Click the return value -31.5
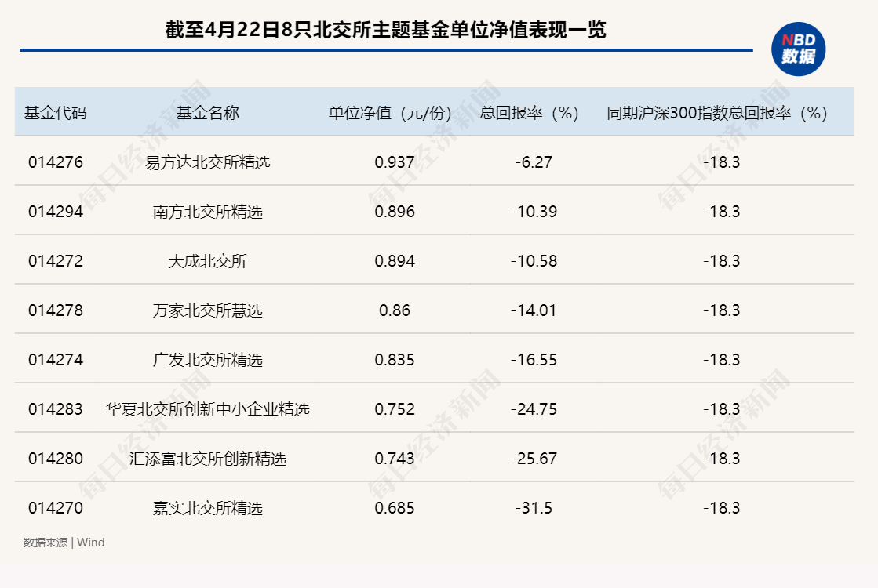 534,507
